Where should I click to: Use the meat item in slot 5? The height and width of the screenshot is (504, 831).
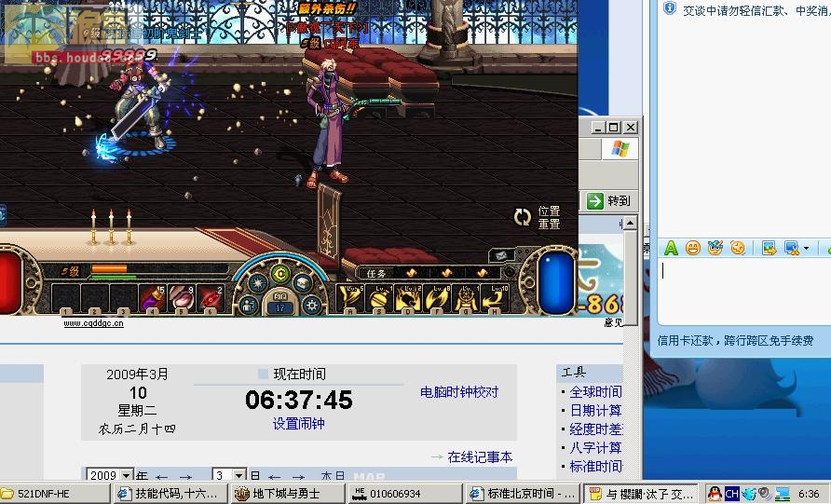pyautogui.click(x=182, y=298)
